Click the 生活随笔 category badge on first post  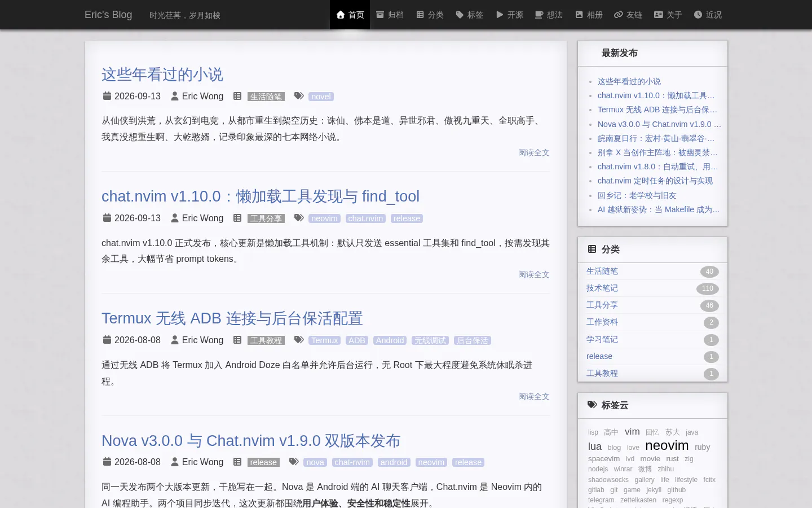(x=266, y=97)
